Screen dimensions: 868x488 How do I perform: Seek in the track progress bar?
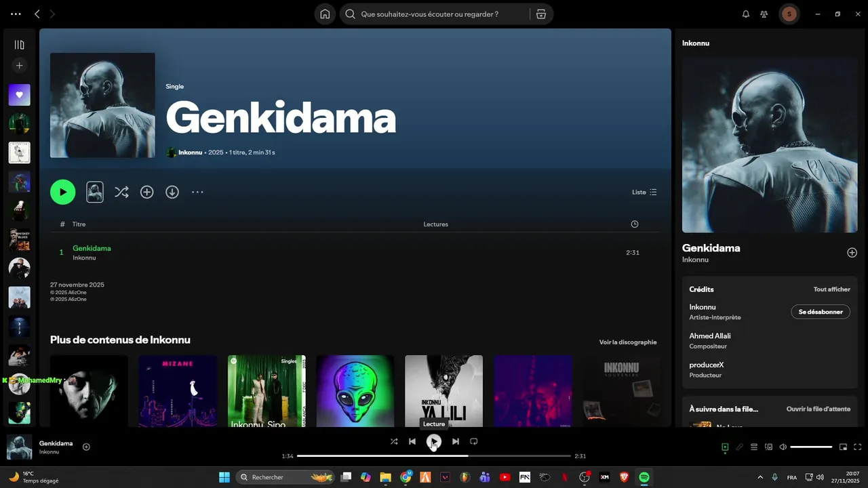coord(434,456)
